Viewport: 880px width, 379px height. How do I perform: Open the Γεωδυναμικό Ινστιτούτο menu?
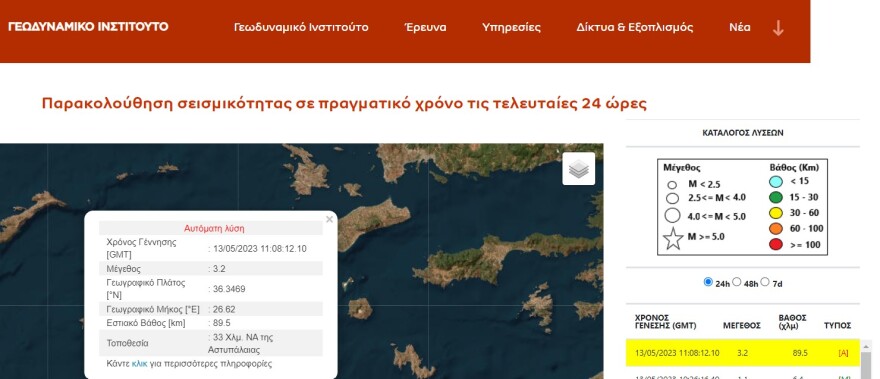(x=301, y=27)
